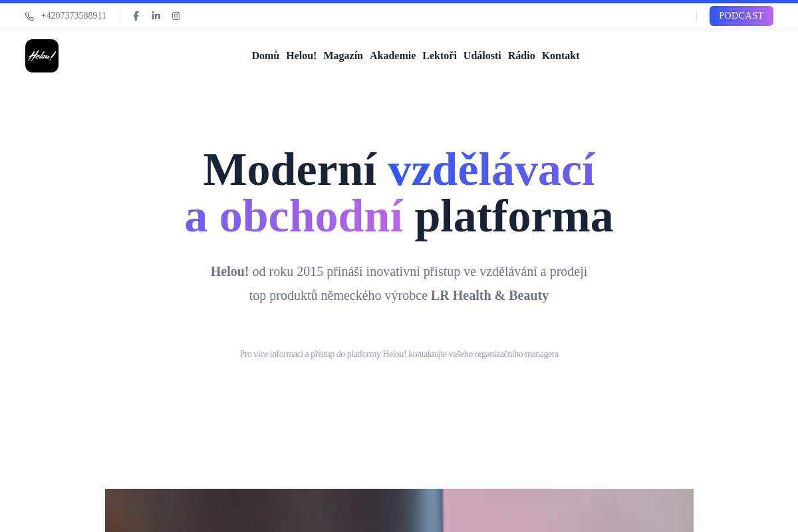Show the Události page

coord(482,56)
